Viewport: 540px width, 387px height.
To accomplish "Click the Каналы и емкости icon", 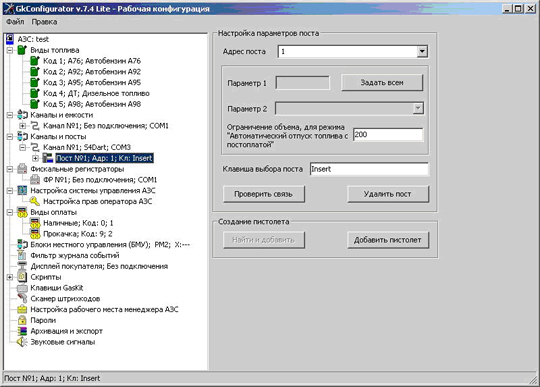I will point(22,115).
